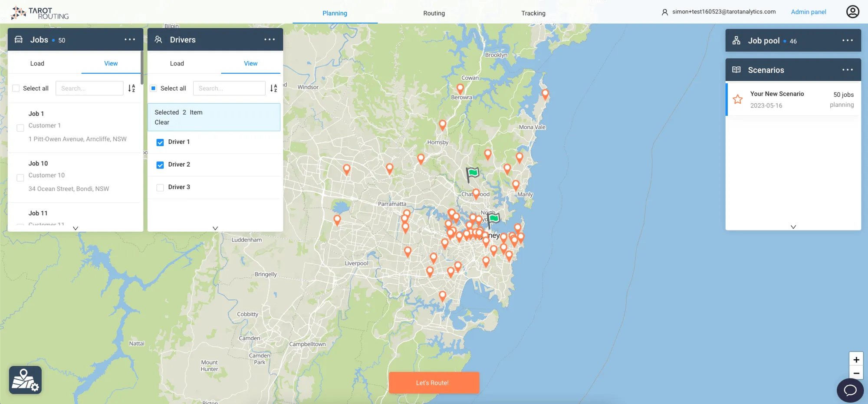This screenshot has width=868, height=404.
Task: Click the green depot flag near Chatswood
Action: coord(472,174)
